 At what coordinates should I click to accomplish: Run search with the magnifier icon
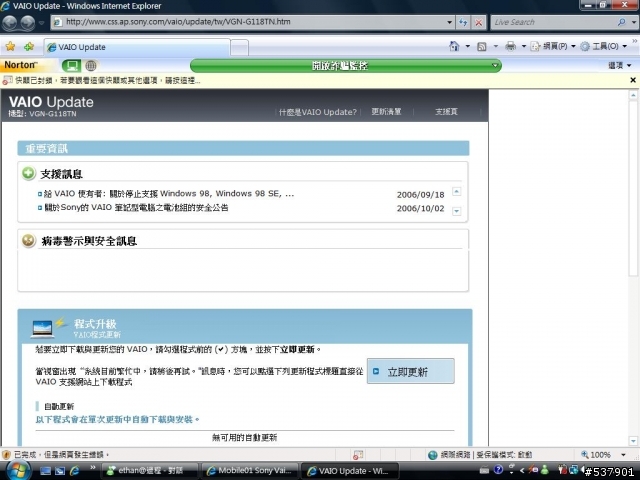point(621,22)
